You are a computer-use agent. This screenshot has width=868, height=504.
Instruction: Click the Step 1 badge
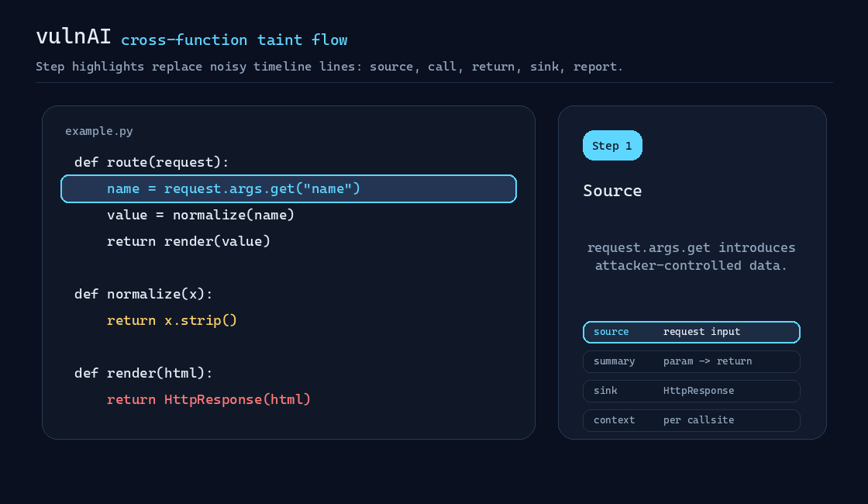(612, 146)
